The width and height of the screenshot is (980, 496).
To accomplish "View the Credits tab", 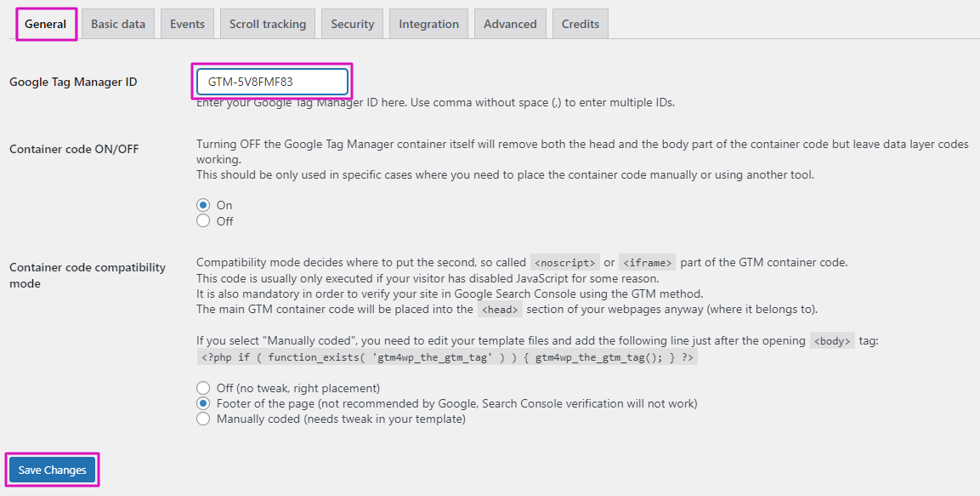I will (x=580, y=24).
